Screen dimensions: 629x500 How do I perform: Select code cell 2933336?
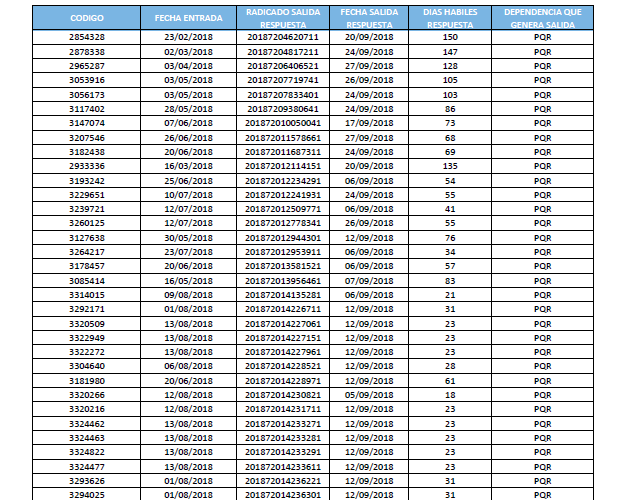click(87, 166)
